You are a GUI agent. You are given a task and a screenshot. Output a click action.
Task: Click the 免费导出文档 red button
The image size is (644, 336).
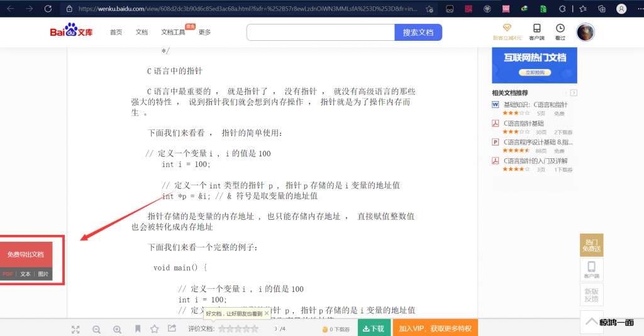pyautogui.click(x=26, y=254)
